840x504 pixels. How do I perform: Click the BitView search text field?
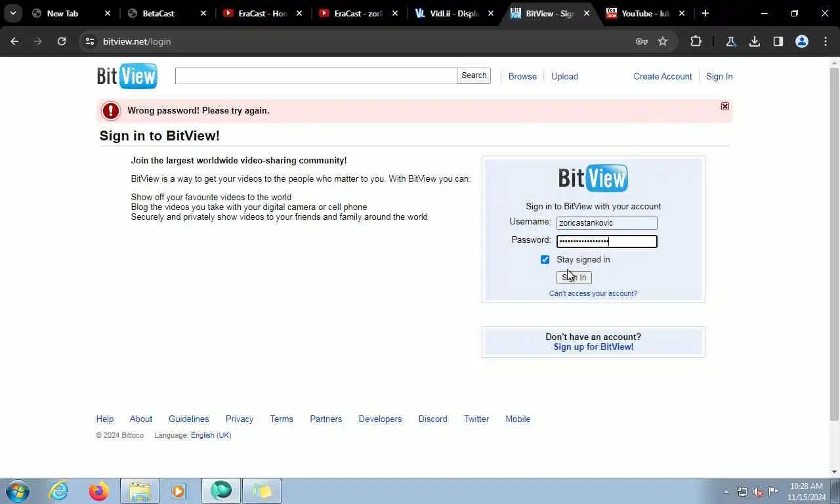coord(316,75)
